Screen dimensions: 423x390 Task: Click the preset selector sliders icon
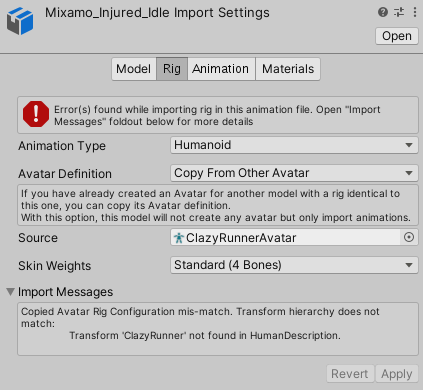399,12
